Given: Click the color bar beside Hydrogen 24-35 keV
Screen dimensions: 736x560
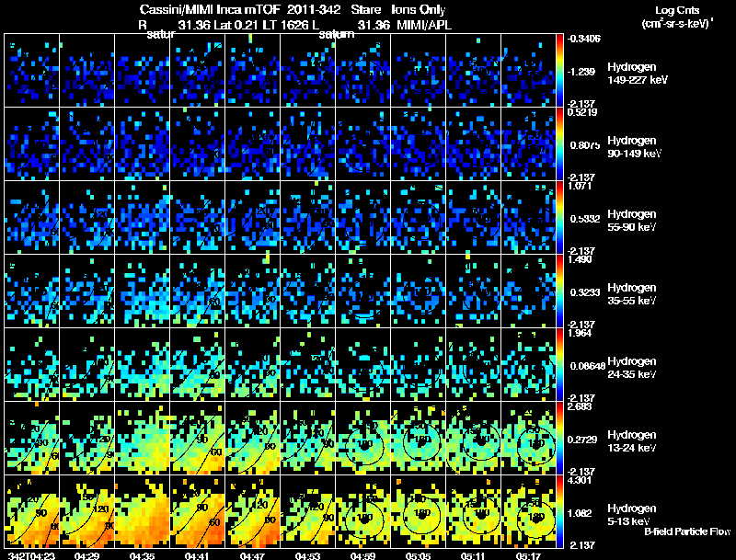Looking at the screenshot, I should coord(559,365).
